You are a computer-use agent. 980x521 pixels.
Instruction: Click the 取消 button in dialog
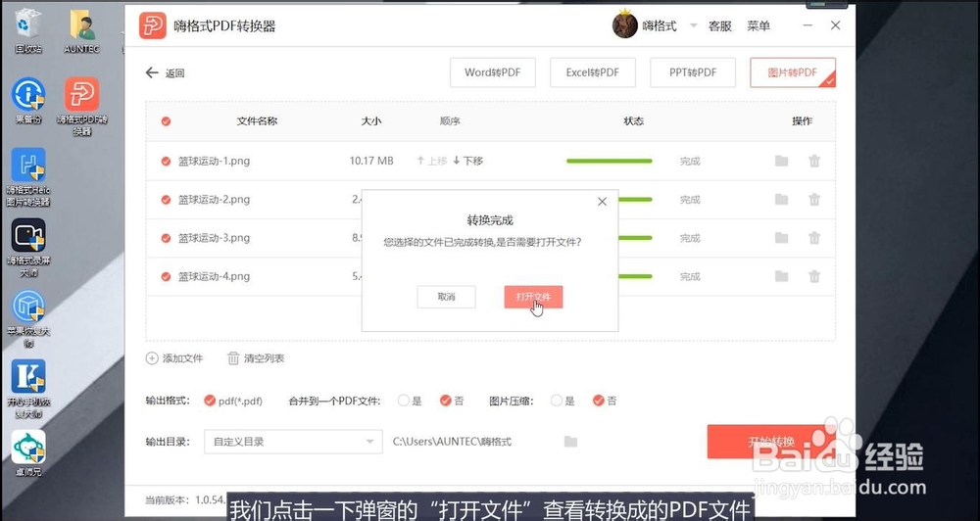[x=446, y=297]
